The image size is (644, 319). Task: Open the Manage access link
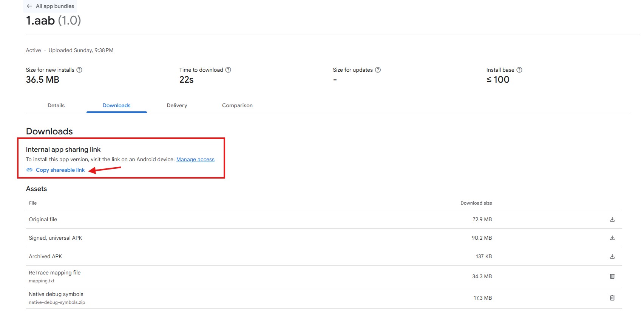pyautogui.click(x=195, y=159)
